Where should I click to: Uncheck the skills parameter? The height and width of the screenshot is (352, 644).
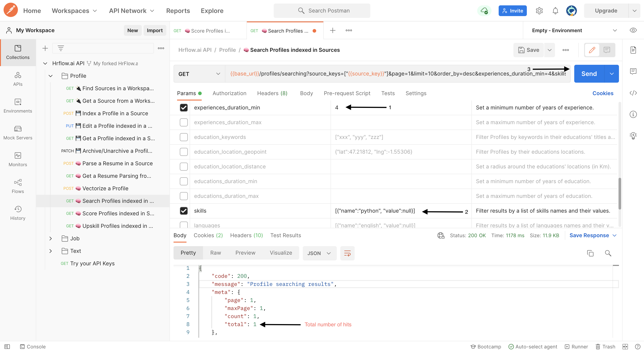pyautogui.click(x=184, y=211)
